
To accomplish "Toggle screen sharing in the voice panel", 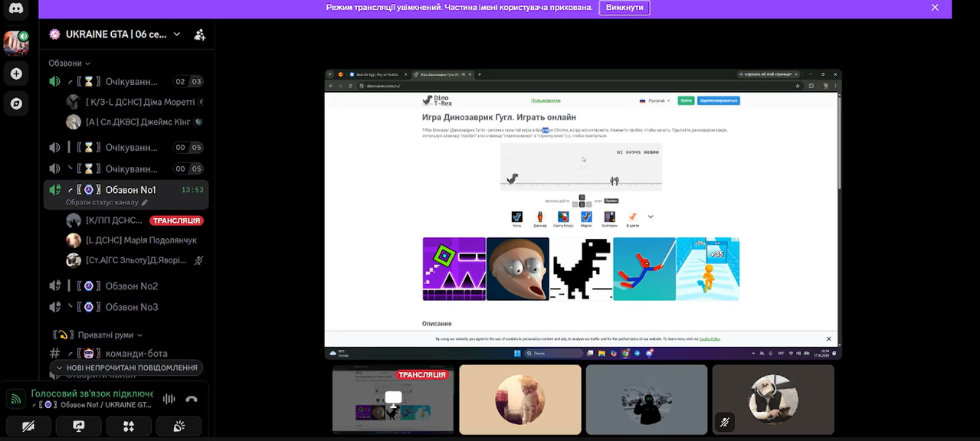I will [78, 426].
